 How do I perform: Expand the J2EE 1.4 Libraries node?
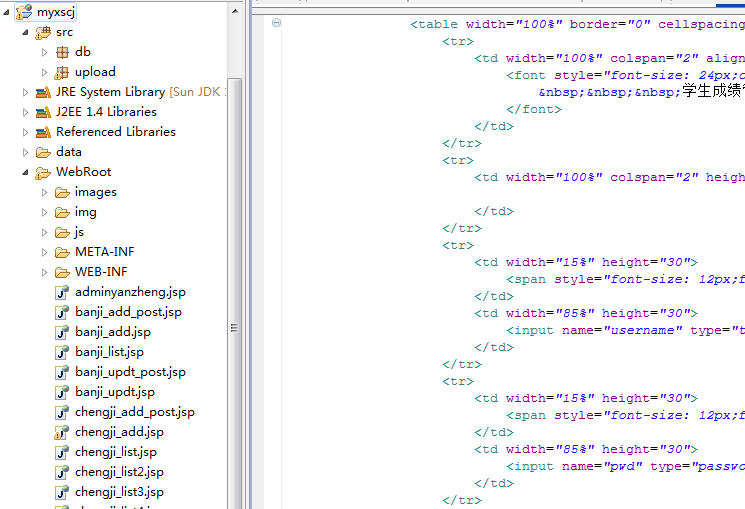tap(25, 112)
